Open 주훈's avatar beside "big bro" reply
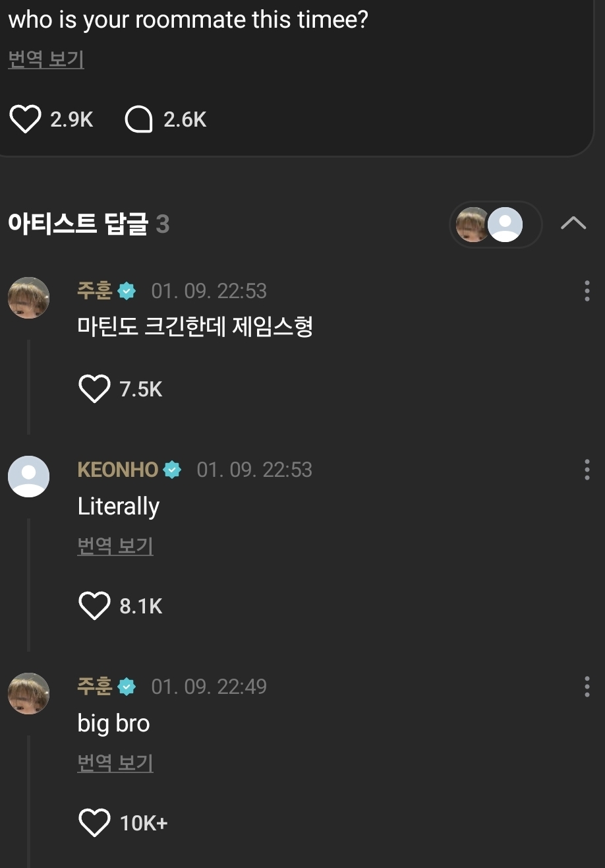 (28, 693)
